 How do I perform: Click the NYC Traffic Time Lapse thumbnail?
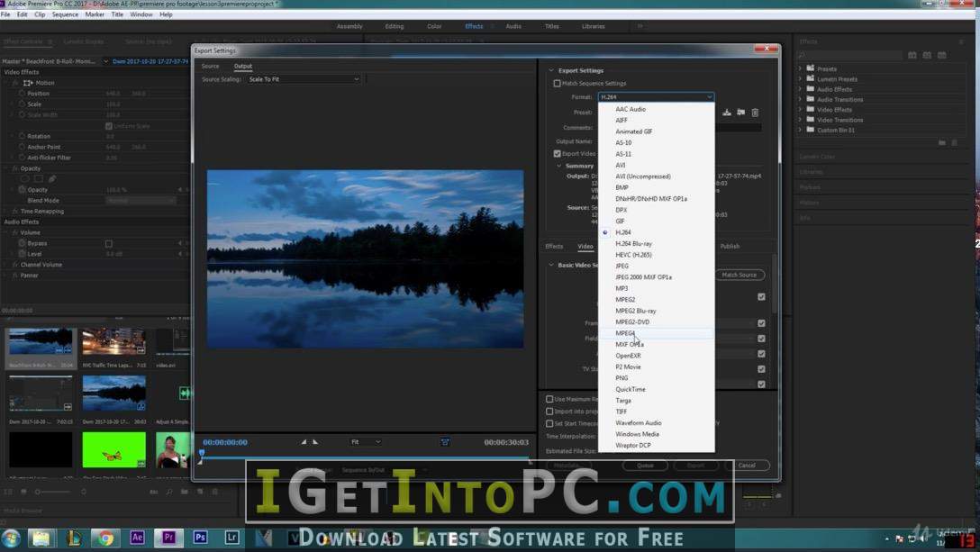(113, 343)
